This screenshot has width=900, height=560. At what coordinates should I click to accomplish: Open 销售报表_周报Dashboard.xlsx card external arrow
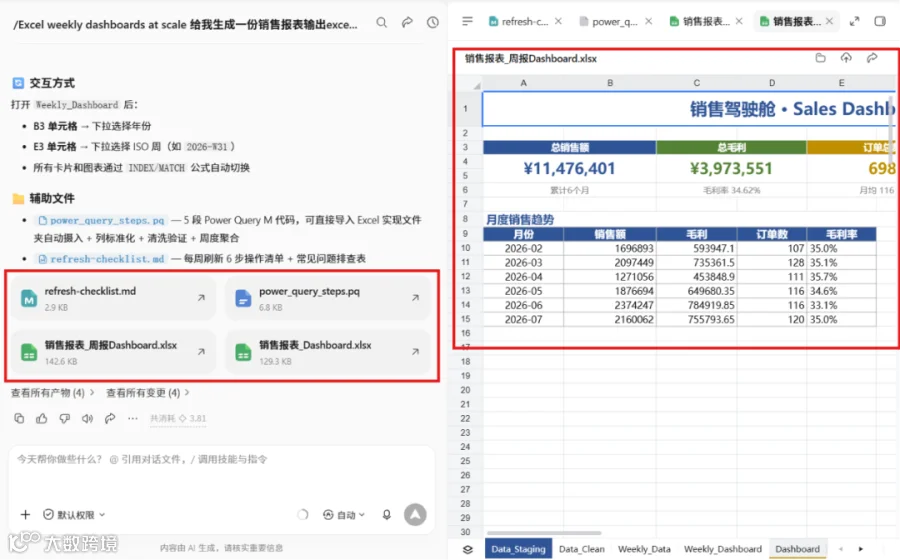click(x=201, y=352)
